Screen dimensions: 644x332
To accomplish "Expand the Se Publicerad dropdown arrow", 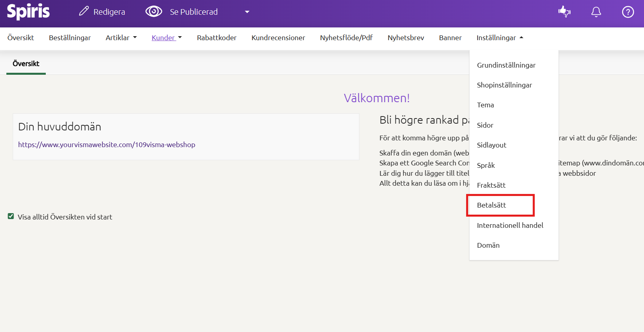I will [247, 12].
